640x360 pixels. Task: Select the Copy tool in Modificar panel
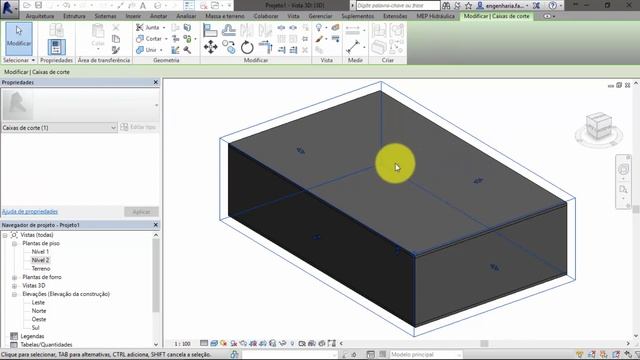click(229, 47)
